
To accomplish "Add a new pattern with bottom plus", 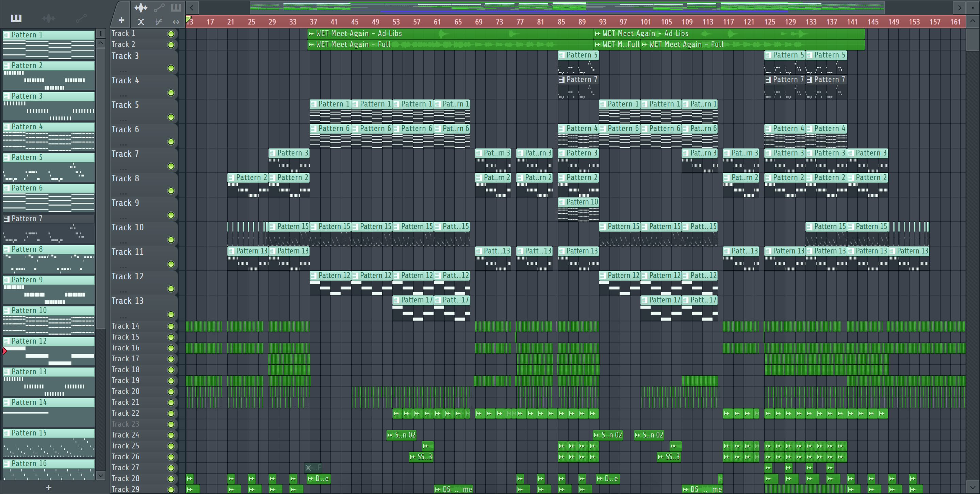I will point(49,488).
